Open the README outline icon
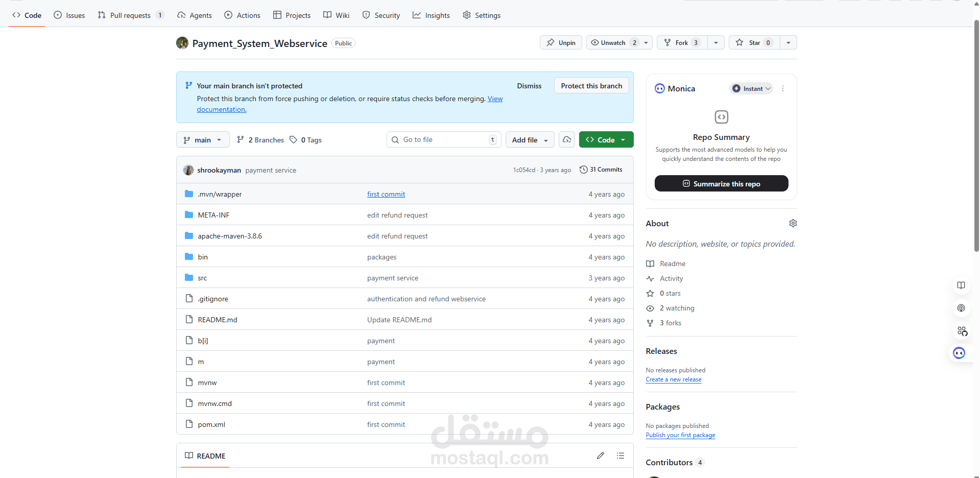 620,456
